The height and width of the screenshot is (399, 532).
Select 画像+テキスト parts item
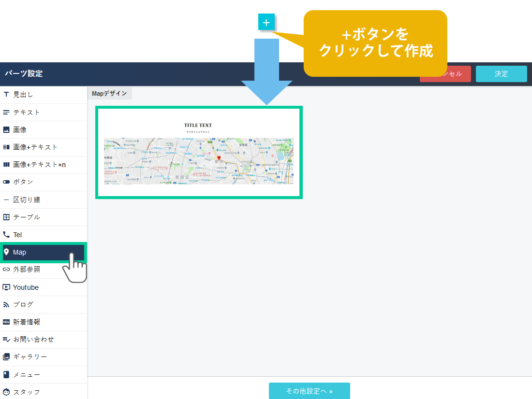click(35, 147)
